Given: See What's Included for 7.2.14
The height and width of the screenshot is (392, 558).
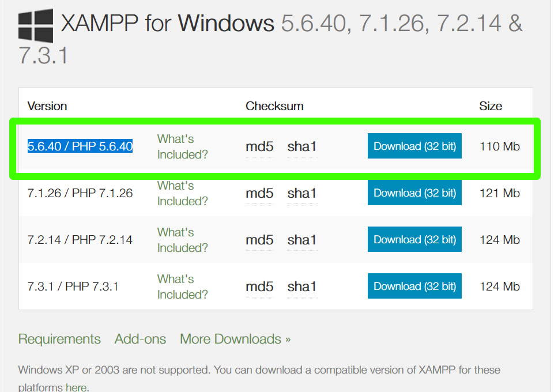Looking at the screenshot, I should click(182, 240).
